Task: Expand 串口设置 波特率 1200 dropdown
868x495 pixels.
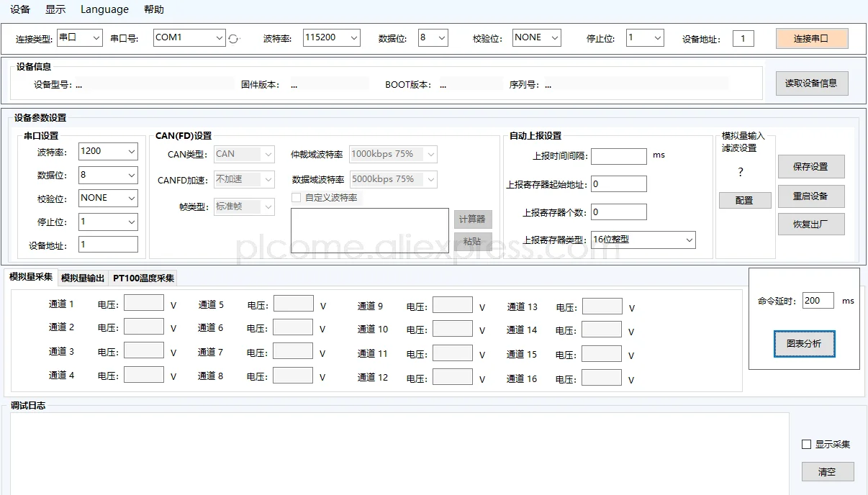Action: 108,151
